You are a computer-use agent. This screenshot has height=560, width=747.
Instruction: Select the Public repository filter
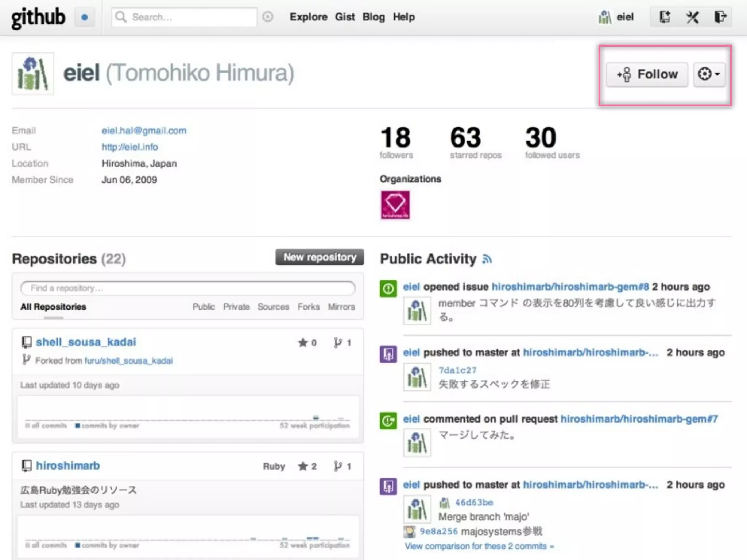coord(204,307)
